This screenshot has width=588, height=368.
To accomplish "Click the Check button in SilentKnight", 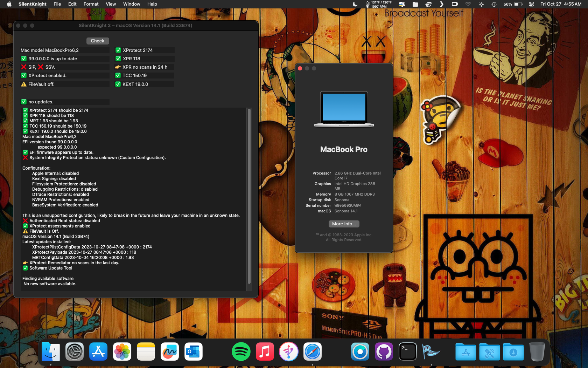I will 97,41.
